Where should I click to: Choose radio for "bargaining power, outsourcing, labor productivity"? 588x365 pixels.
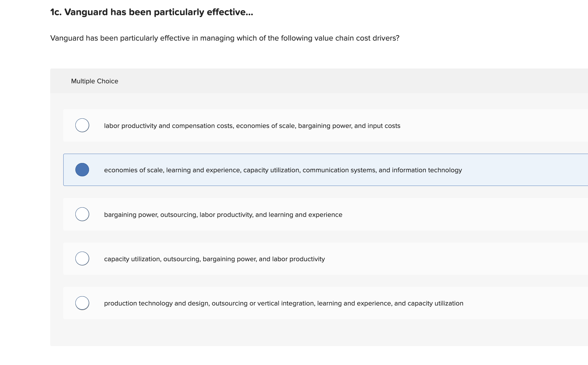(x=82, y=214)
